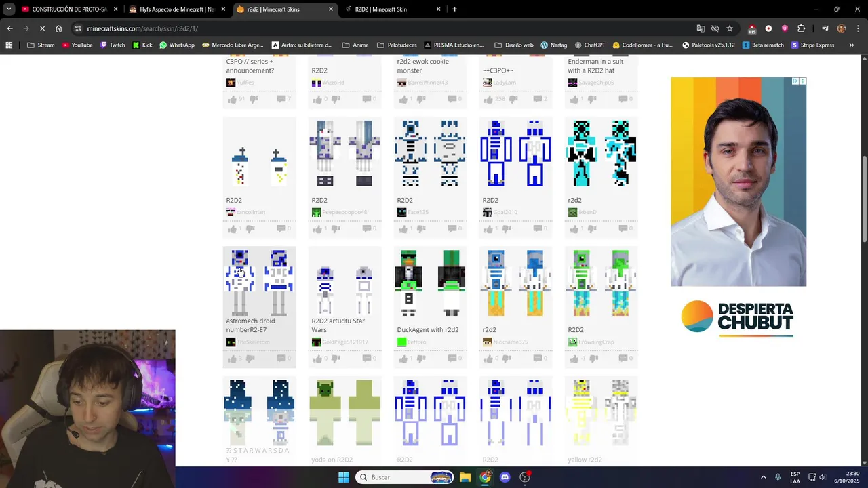Open Pelotudeces bookmarks folder

pos(397,45)
